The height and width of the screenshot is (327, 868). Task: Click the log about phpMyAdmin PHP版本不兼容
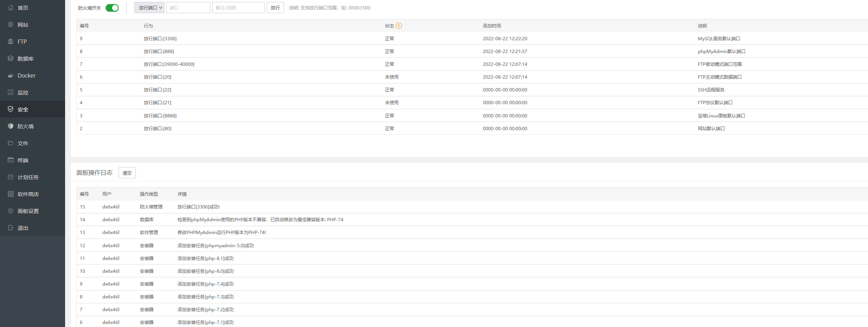pyautogui.click(x=260, y=219)
